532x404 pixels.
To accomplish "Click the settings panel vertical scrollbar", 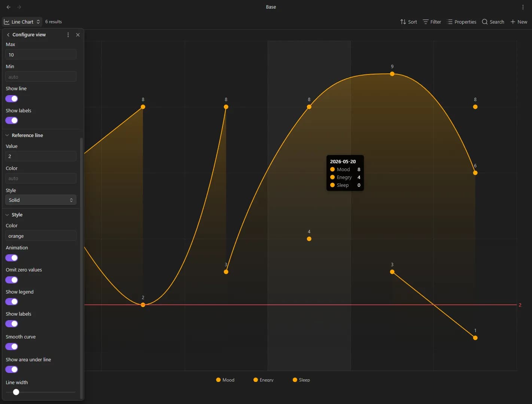I will point(81,268).
